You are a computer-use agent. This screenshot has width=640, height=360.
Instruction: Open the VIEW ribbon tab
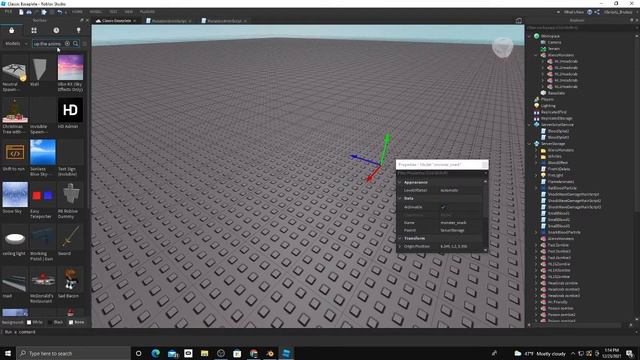[x=129, y=12]
